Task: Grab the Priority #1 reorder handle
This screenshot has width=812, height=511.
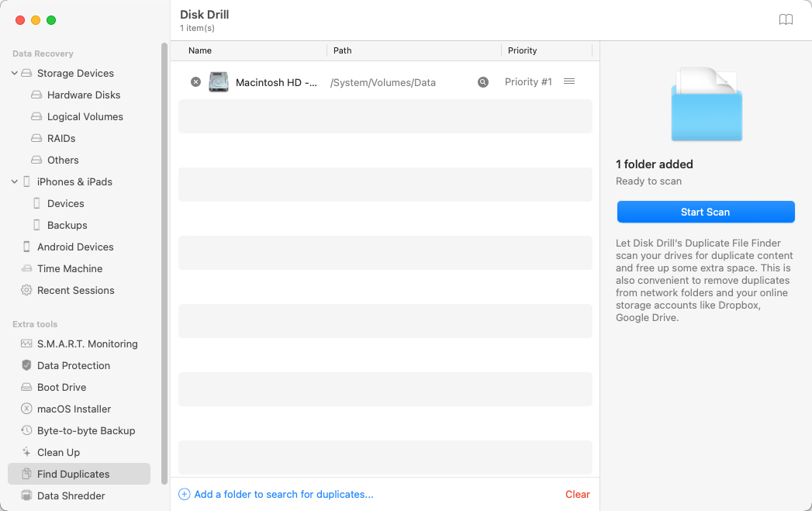Action: pyautogui.click(x=569, y=81)
